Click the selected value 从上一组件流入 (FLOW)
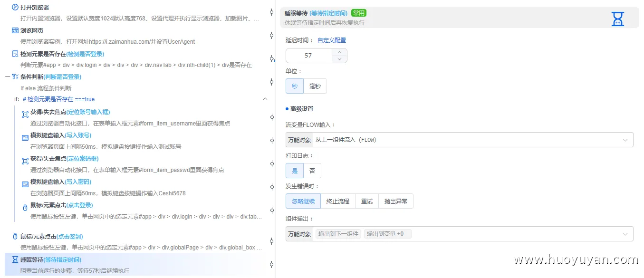 (346, 140)
